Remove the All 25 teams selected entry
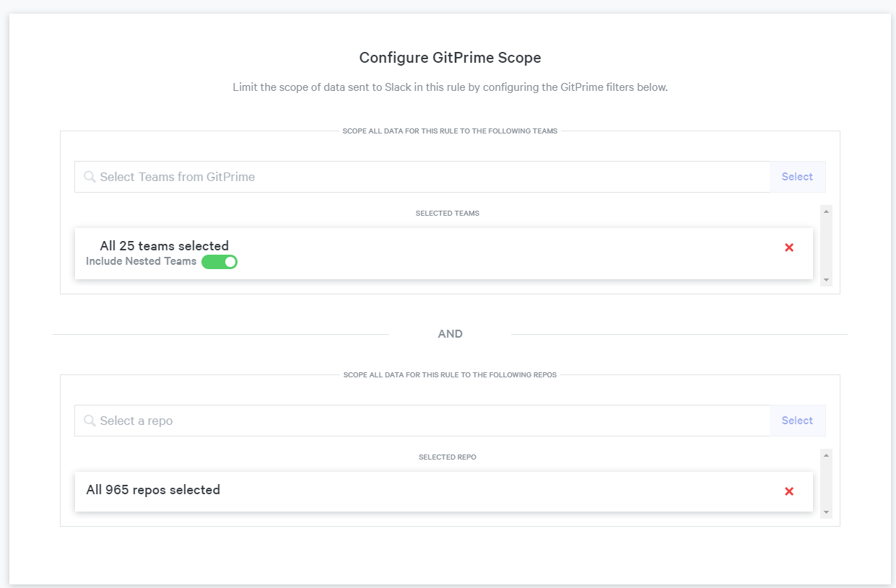The height and width of the screenshot is (588, 896). click(788, 247)
